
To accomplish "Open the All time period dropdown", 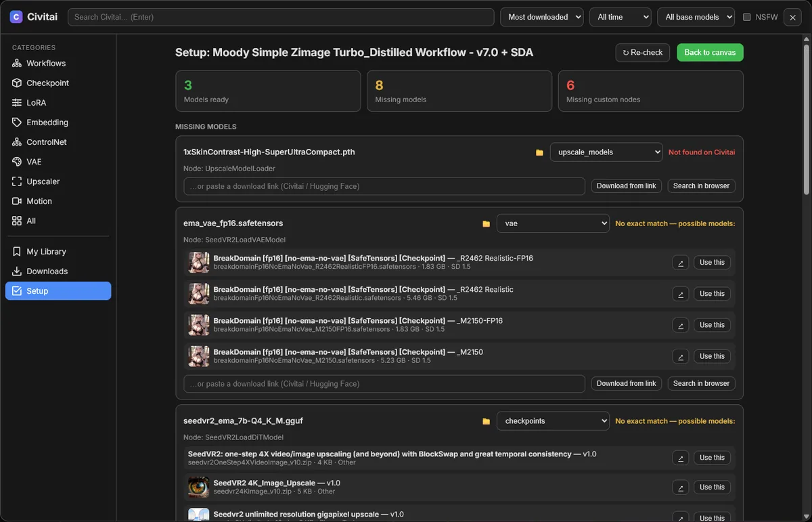I will click(x=620, y=17).
